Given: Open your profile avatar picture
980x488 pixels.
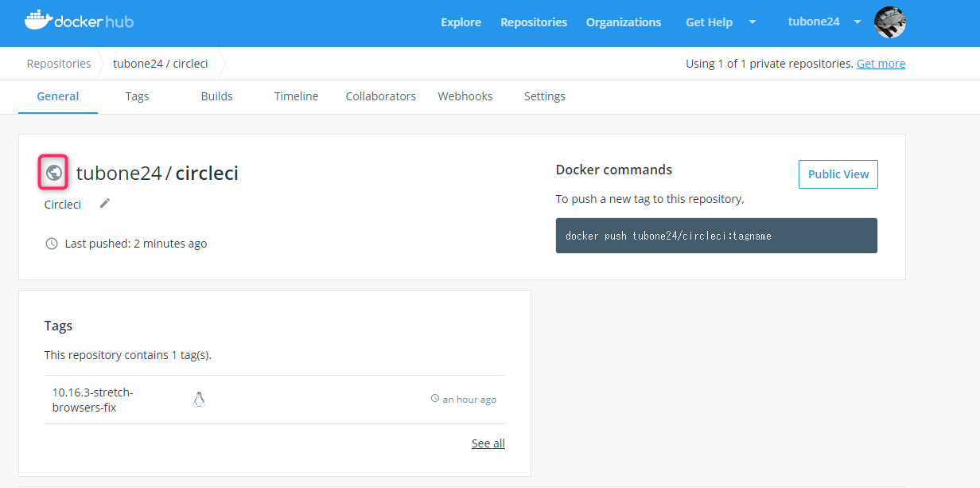Looking at the screenshot, I should click(890, 22).
